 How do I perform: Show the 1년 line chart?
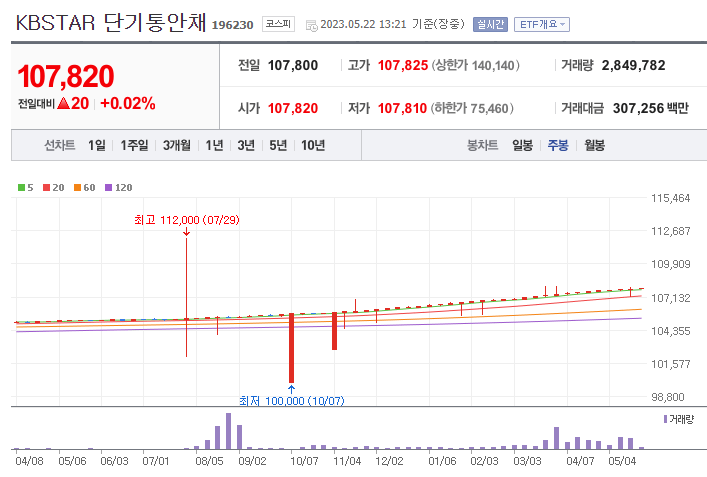(214, 145)
